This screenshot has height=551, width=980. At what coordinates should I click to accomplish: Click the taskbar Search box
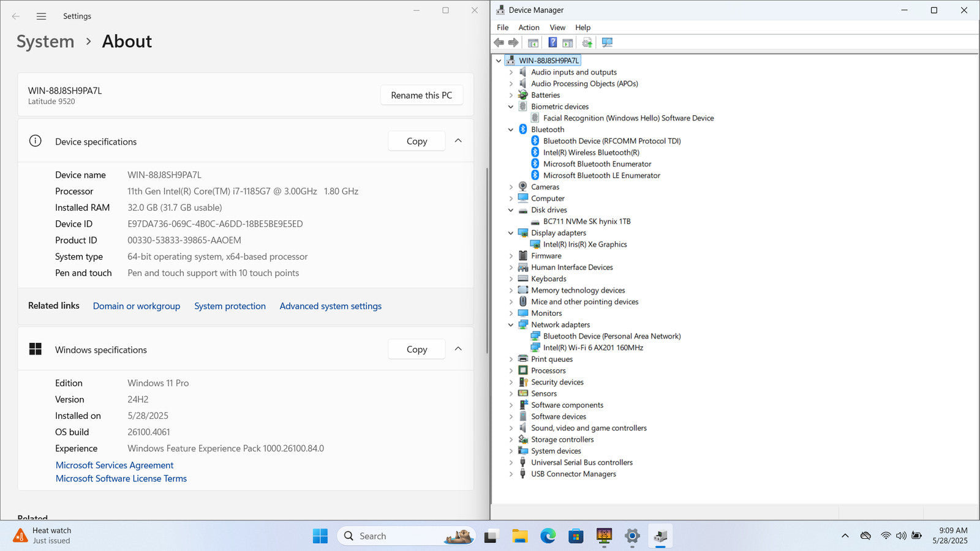[x=405, y=536]
